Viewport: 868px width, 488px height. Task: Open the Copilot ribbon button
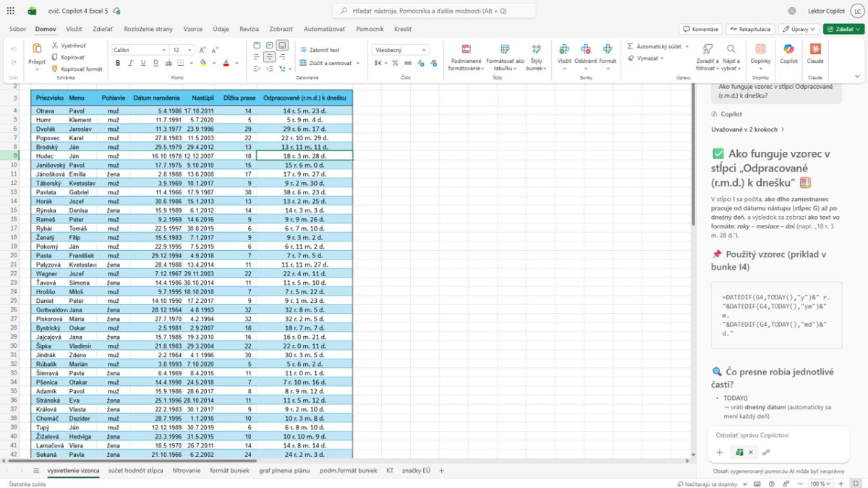(x=788, y=53)
